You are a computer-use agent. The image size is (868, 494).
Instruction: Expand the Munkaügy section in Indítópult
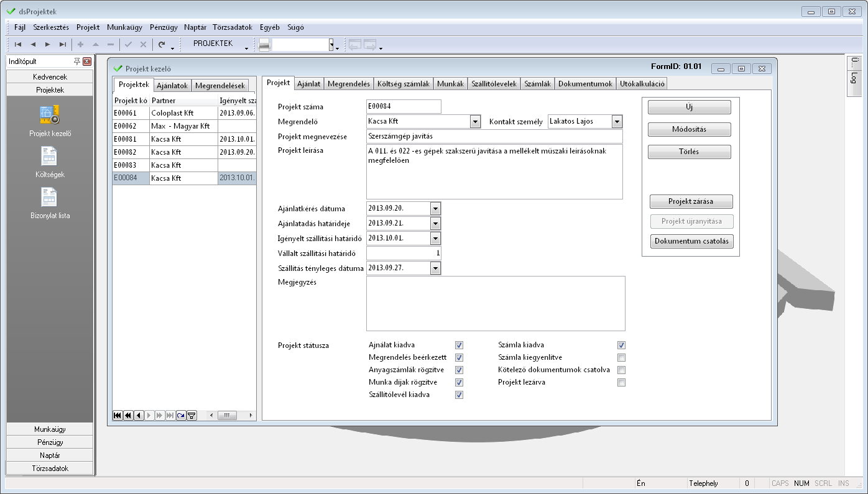click(x=50, y=429)
